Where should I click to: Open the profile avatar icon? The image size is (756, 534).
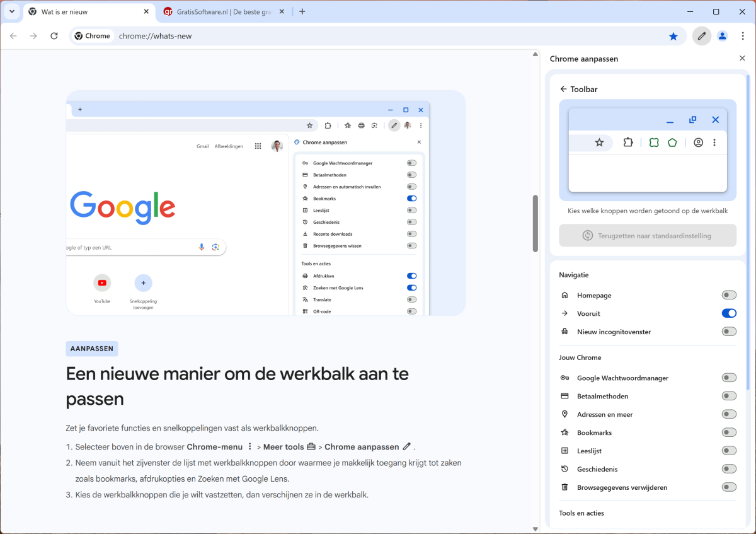[722, 36]
